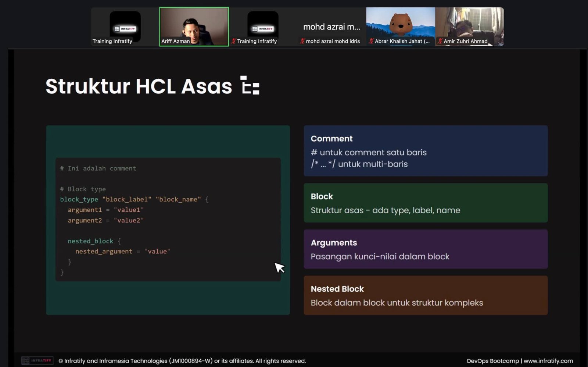588x367 pixels.
Task: Click the Comment info card
Action: 426,151
